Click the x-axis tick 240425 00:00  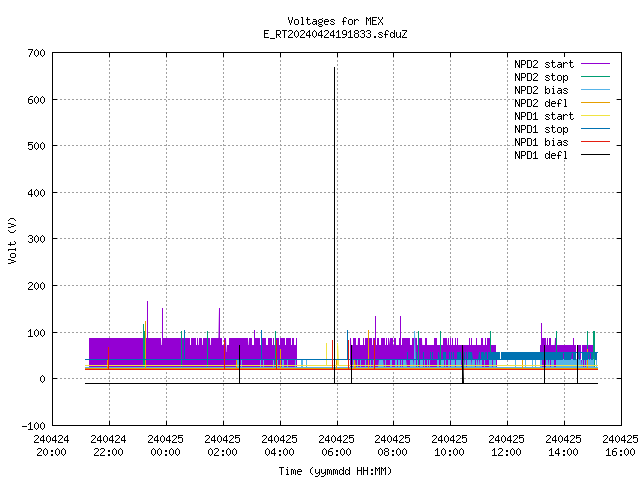(x=165, y=446)
